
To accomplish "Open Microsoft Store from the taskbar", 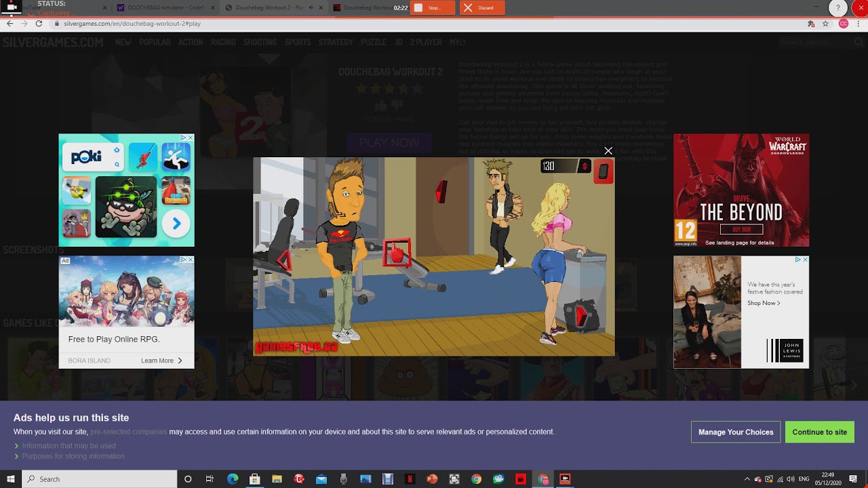I will click(254, 479).
